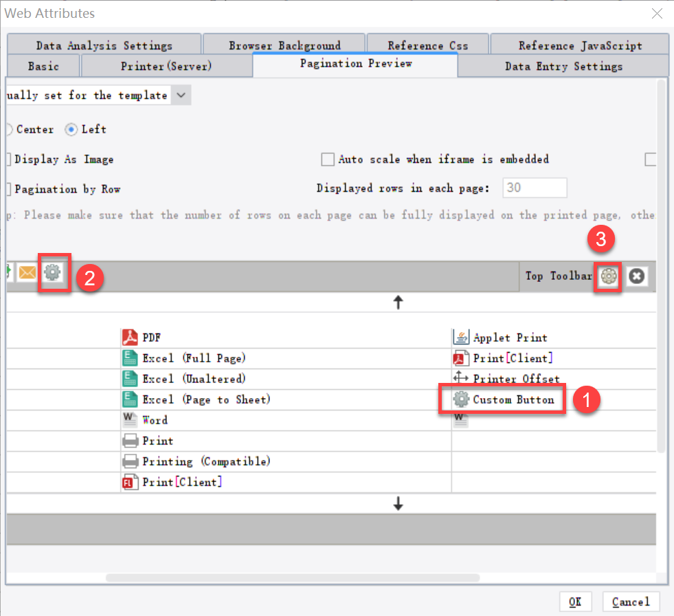Click the Cancel button
Image resolution: width=674 pixels, height=616 pixels.
(x=631, y=602)
